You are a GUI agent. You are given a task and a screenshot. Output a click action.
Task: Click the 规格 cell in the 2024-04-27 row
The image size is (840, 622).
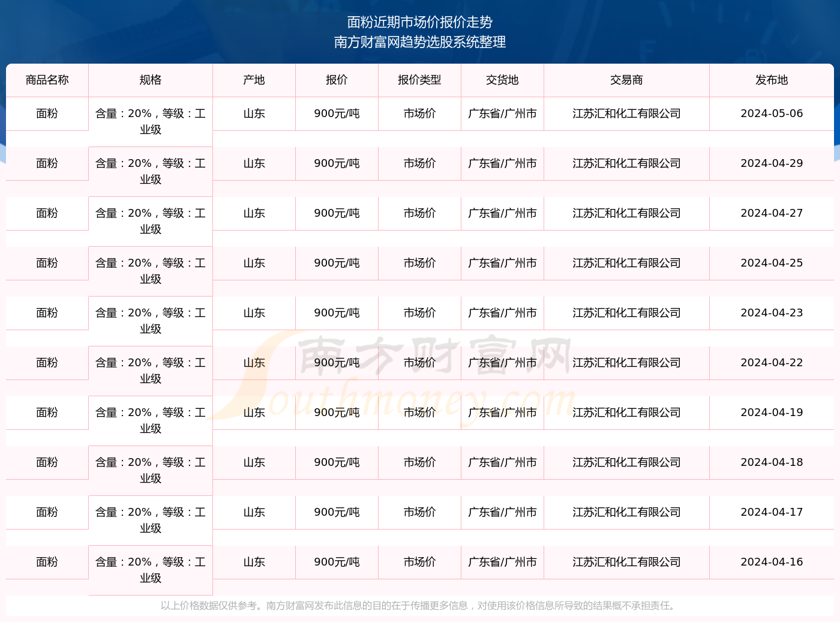(x=151, y=222)
